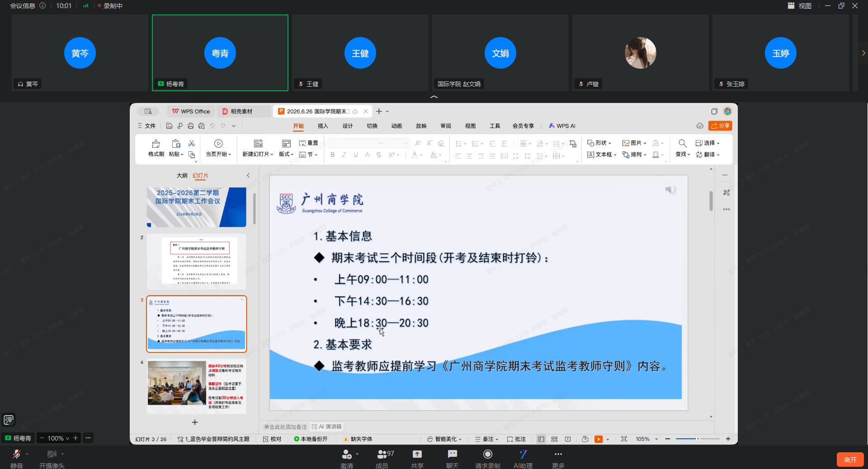
Task: Open the Insert (插入) ribbon tab
Action: pos(323,126)
